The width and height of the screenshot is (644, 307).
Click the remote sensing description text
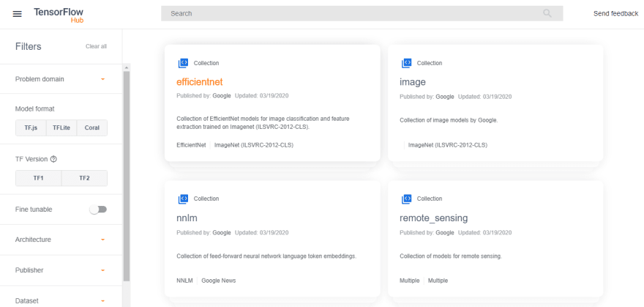(x=451, y=256)
